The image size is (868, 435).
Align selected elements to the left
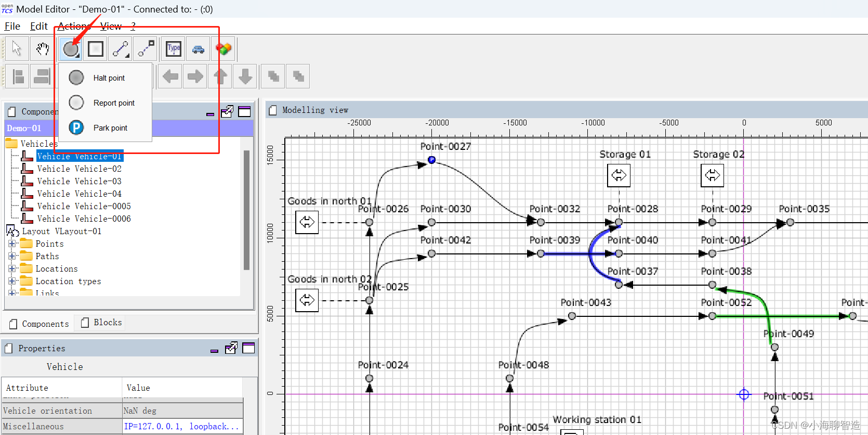[x=18, y=76]
